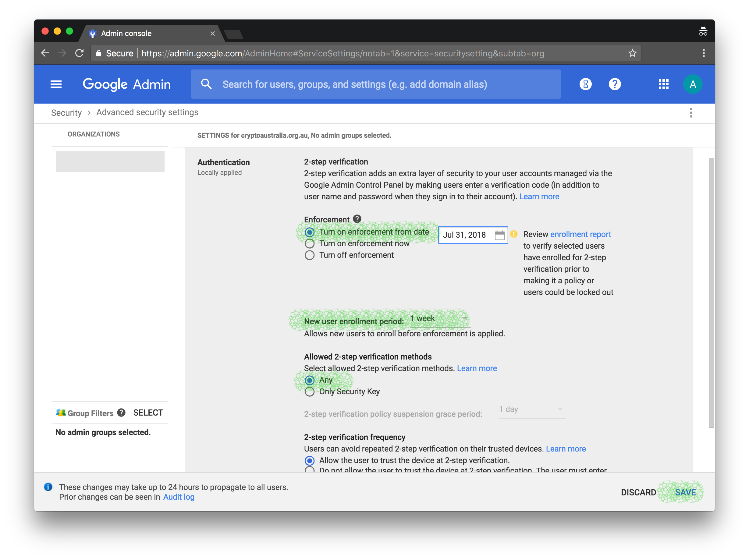Bookmark this page with the star
The height and width of the screenshot is (560, 749).
click(633, 53)
